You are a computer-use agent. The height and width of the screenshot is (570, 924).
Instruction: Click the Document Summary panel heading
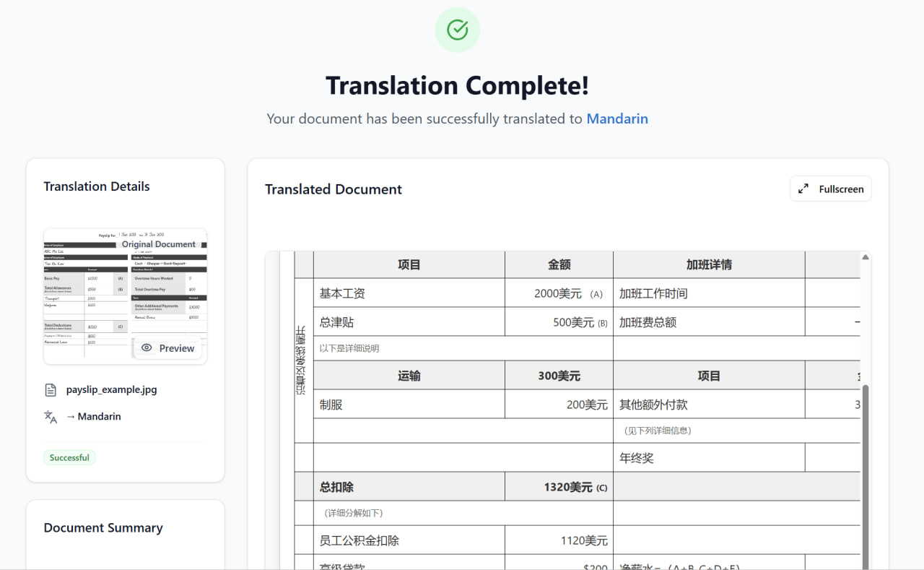pos(103,527)
